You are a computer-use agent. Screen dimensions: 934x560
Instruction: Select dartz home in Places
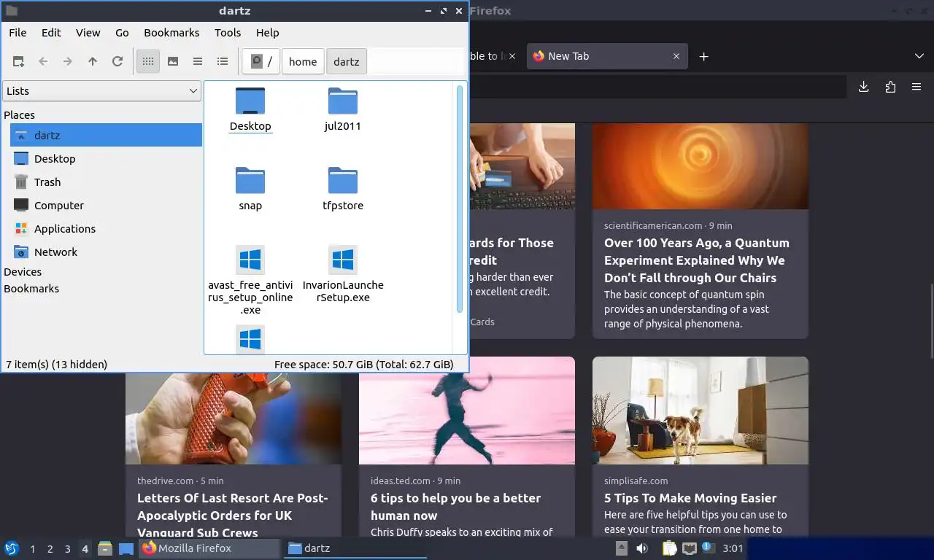106,135
